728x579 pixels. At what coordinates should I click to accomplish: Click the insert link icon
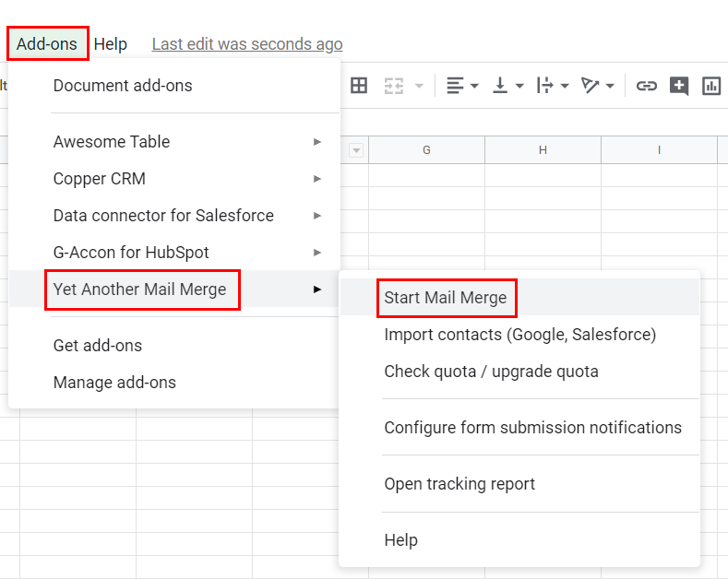click(646, 86)
